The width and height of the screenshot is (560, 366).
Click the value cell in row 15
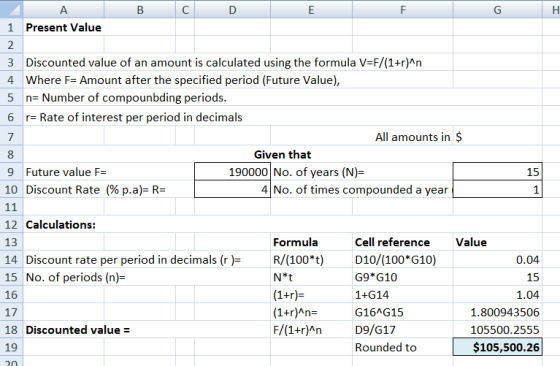click(498, 277)
